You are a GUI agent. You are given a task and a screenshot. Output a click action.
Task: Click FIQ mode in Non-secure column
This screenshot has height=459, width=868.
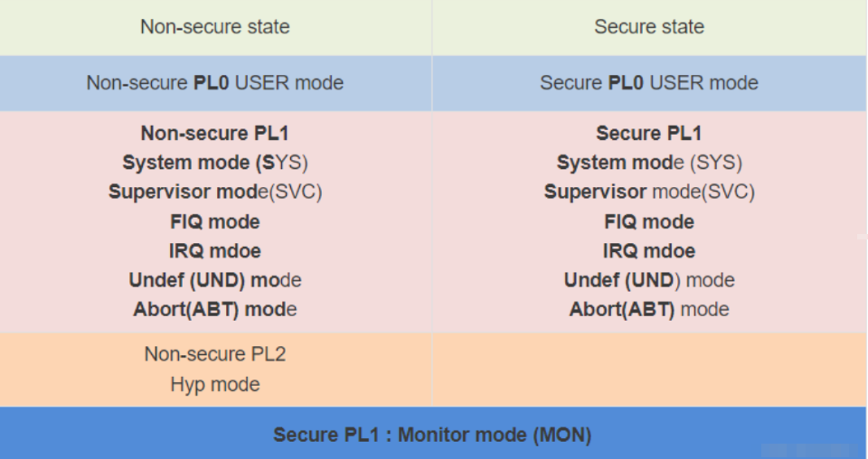215,221
